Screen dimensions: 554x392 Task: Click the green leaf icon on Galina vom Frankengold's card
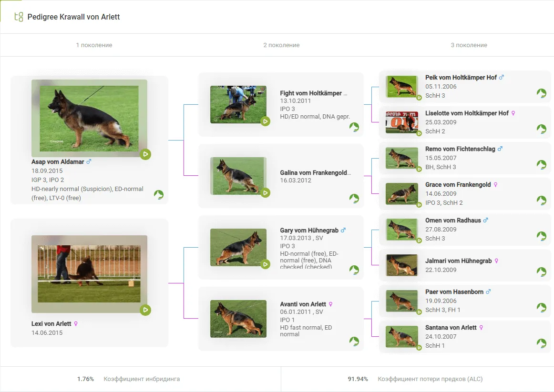(354, 198)
